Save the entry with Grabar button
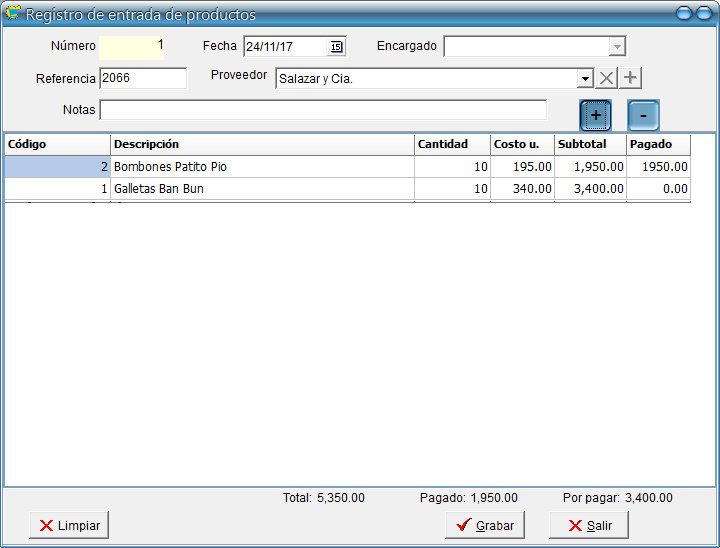 pyautogui.click(x=485, y=525)
